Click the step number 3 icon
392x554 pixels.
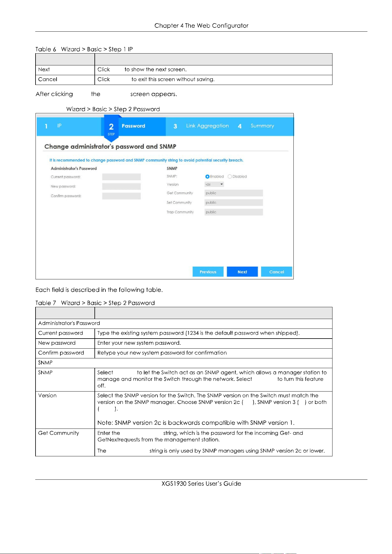pyautogui.click(x=175, y=126)
